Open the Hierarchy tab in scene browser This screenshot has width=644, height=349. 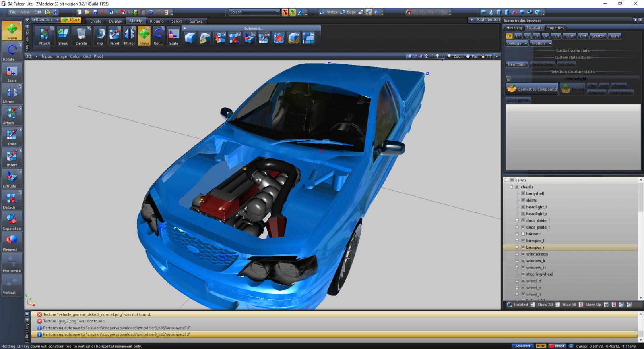(514, 28)
